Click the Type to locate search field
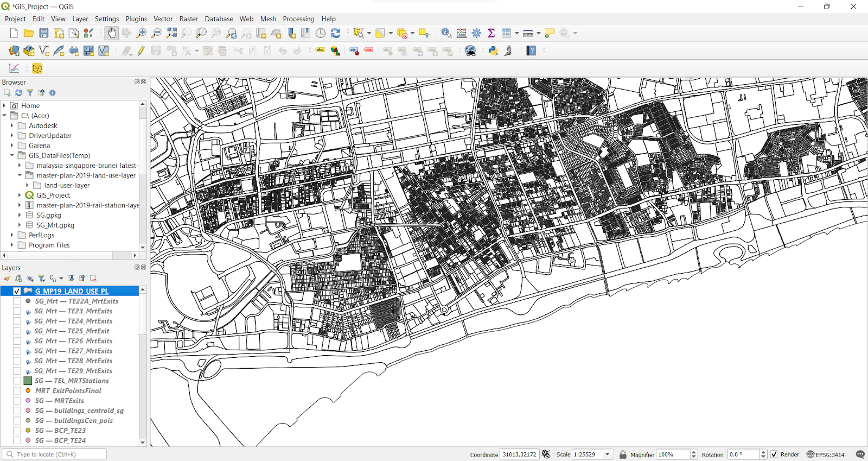Image resolution: width=868 pixels, height=461 pixels. [54, 454]
